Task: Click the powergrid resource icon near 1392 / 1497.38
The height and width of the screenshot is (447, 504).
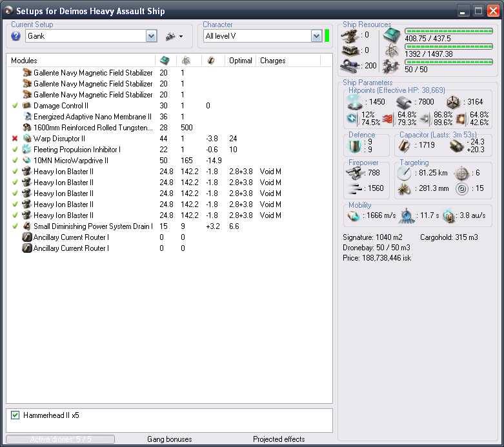Action: point(392,50)
